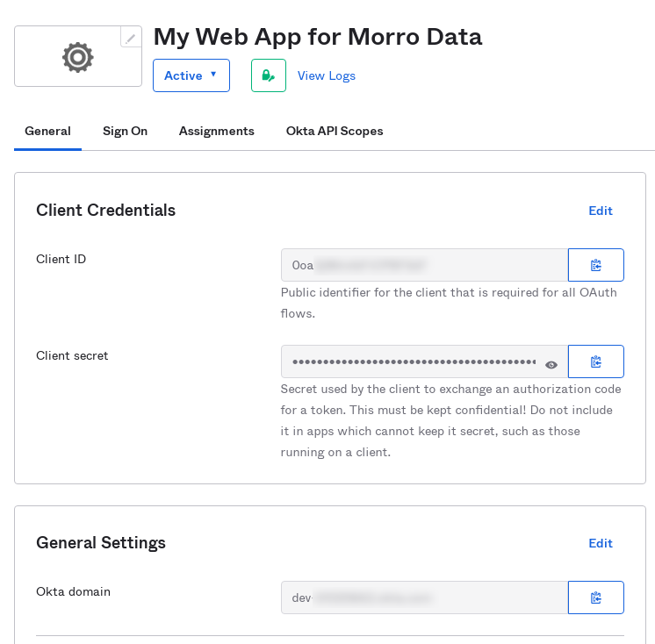655x644 pixels.
Task: Click the Client secret field
Action: click(424, 361)
